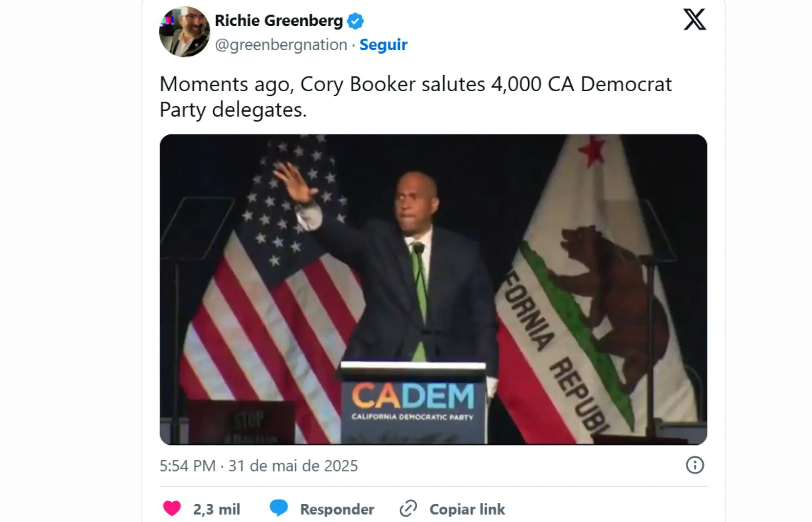Viewport: 812px width, 522px height.
Task: Click the reply speech bubble icon
Action: click(x=279, y=508)
